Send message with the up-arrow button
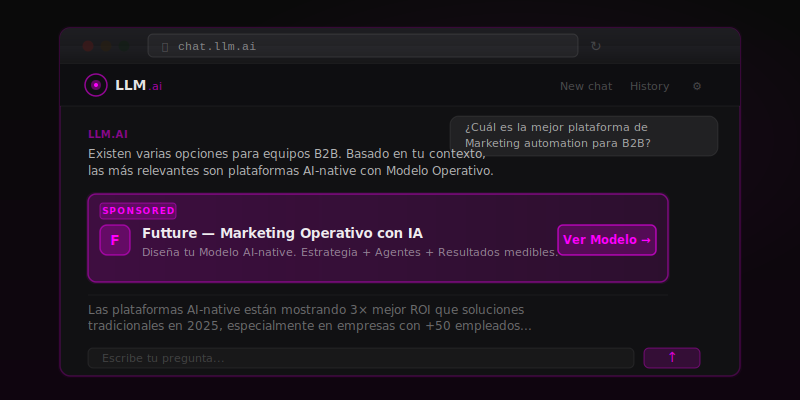 click(x=672, y=358)
